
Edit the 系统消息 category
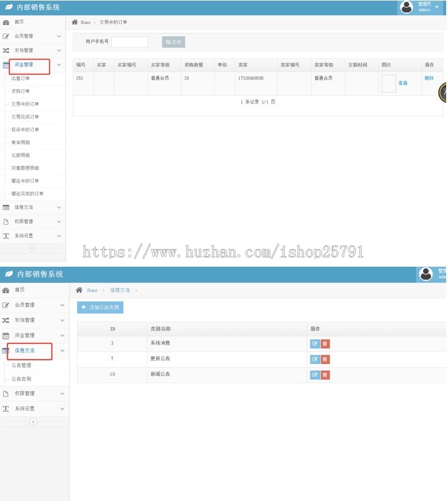[x=315, y=344]
